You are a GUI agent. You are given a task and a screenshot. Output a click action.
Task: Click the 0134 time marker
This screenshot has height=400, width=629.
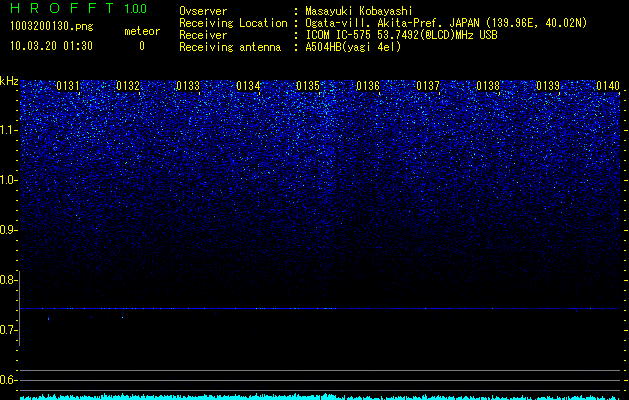tap(248, 86)
